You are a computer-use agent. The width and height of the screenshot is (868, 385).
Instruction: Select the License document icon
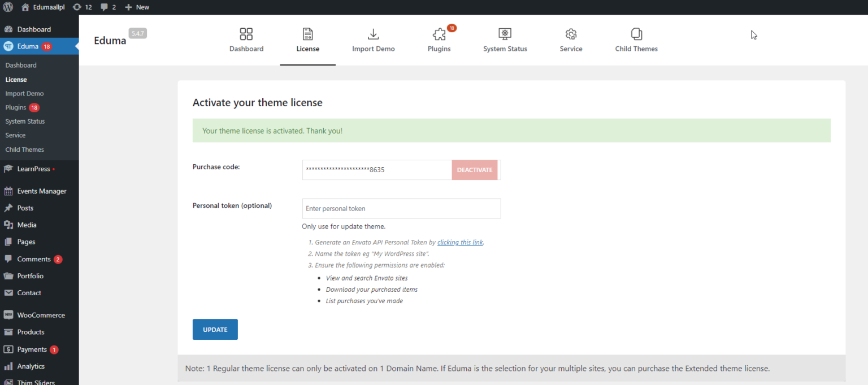coord(307,34)
